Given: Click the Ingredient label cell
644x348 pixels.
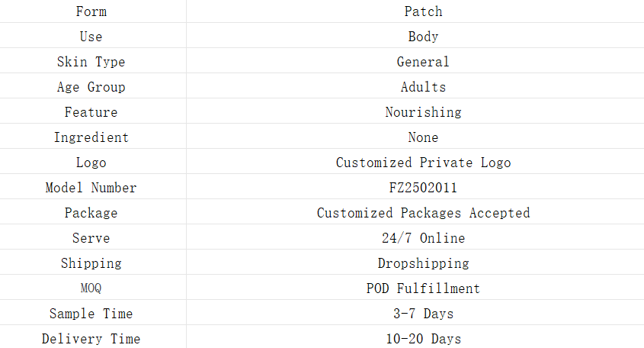Looking at the screenshot, I should [91, 137].
